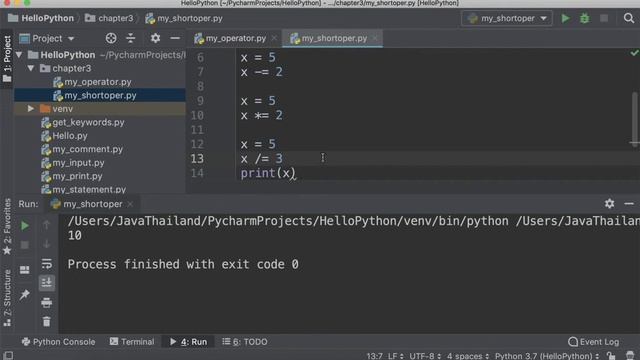Close the my_operator.py tab
Image resolution: width=640 pixels, height=360 pixels.
coord(274,38)
